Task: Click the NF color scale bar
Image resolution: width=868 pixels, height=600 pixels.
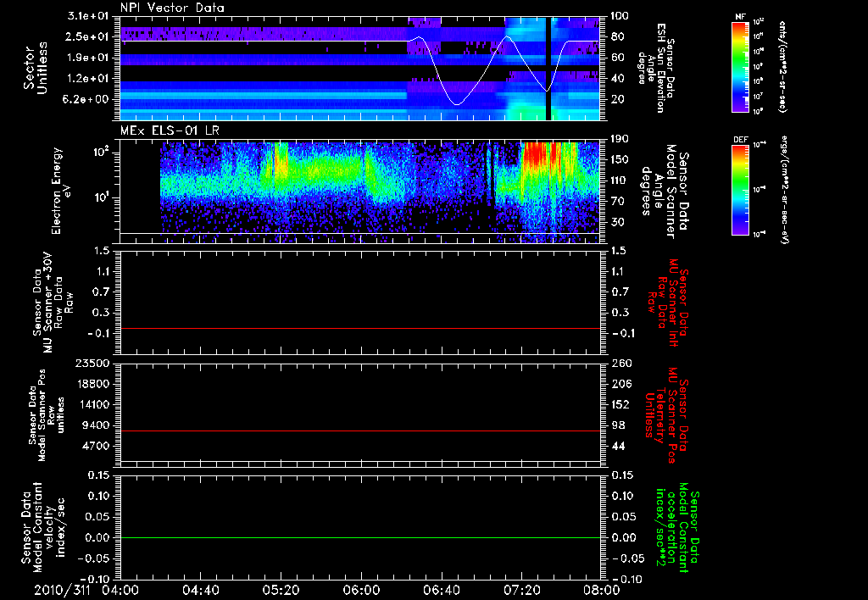Action: coord(741,67)
